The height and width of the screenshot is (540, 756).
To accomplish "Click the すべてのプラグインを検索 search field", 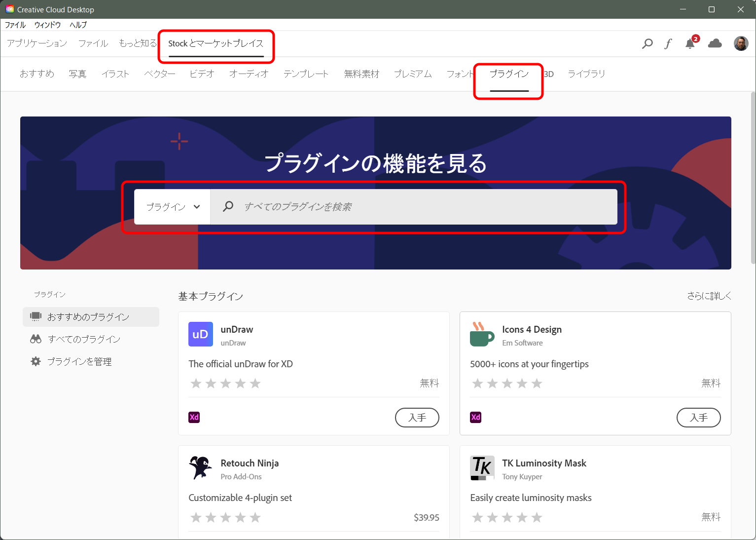I will [413, 207].
